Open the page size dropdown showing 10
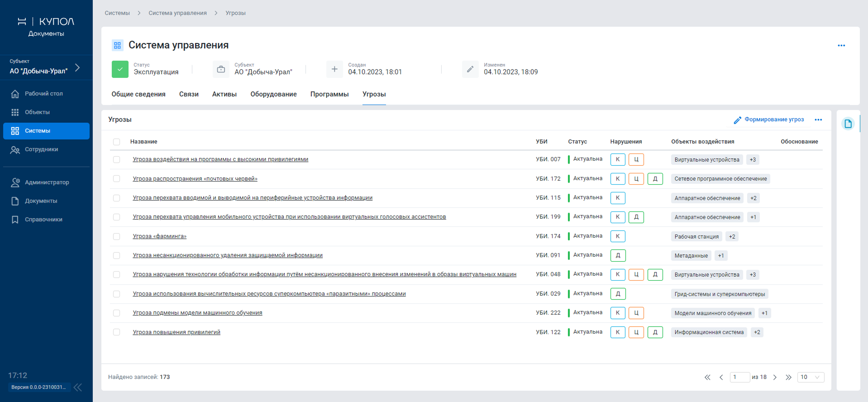 coord(810,377)
